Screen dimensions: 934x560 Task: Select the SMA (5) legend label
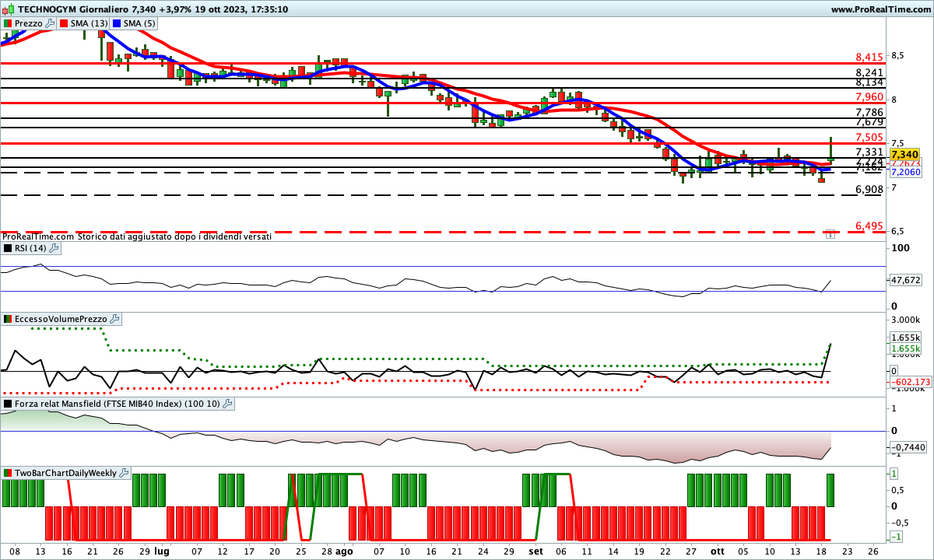(138, 23)
